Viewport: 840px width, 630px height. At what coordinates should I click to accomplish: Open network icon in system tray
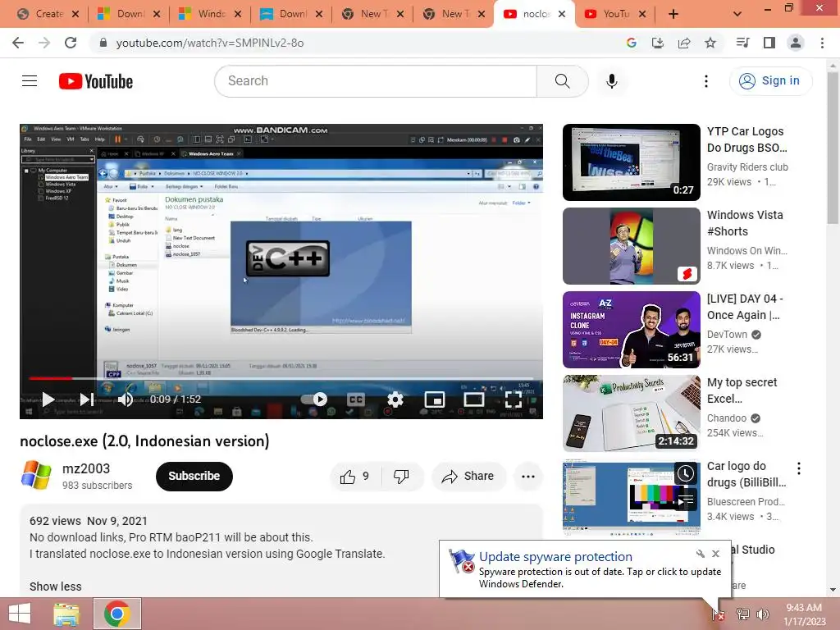pos(742,614)
